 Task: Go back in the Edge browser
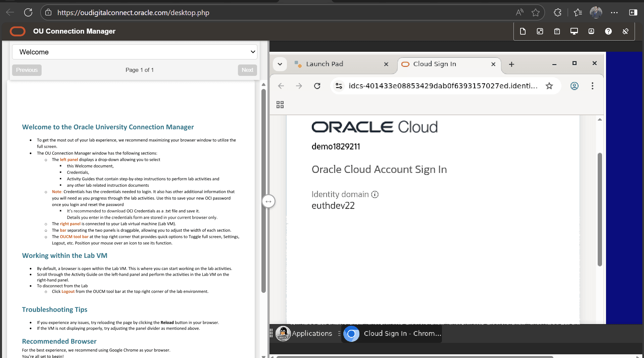coord(10,12)
